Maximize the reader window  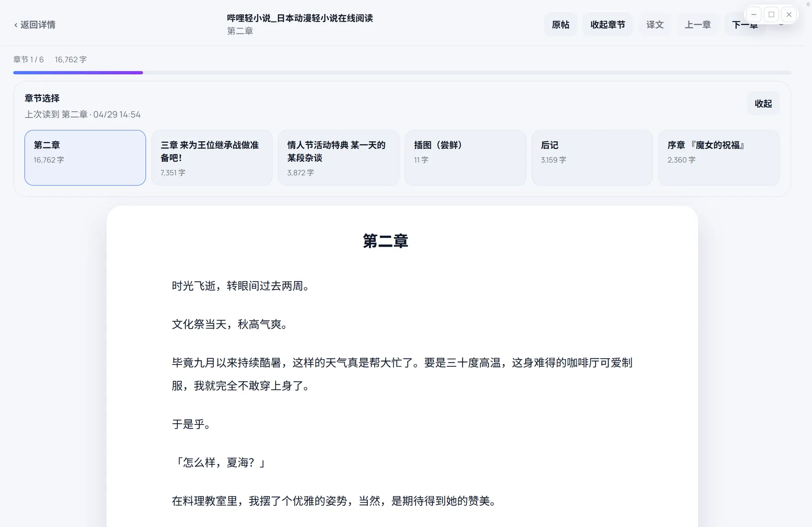coord(771,14)
